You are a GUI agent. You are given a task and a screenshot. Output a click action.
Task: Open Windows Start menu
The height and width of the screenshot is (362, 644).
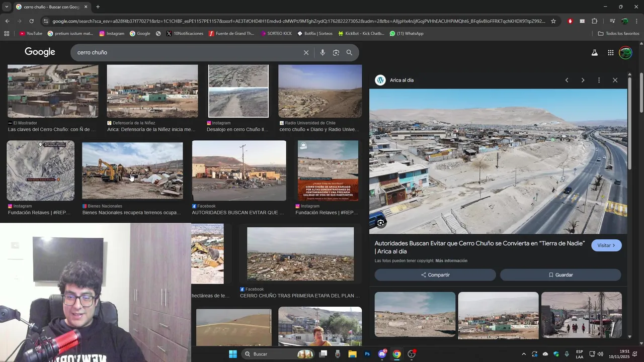tap(232, 354)
